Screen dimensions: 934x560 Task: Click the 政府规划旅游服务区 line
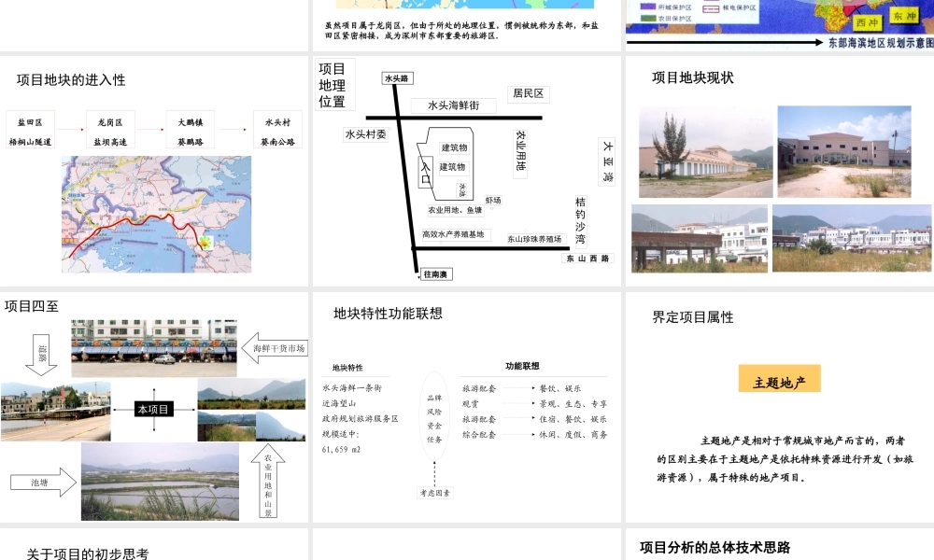point(360,419)
